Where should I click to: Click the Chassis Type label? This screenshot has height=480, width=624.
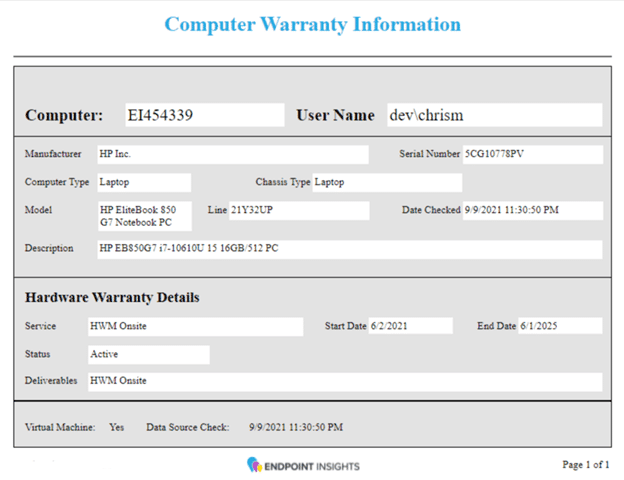[x=283, y=182]
